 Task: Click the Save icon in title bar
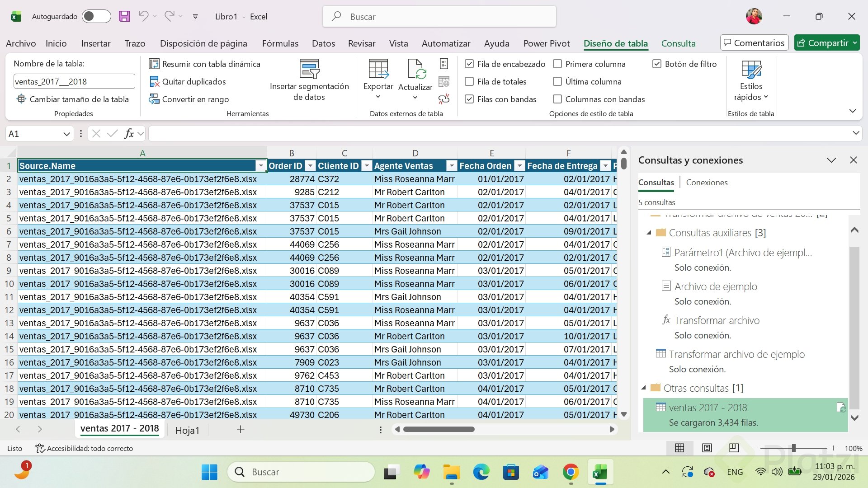pyautogui.click(x=124, y=17)
